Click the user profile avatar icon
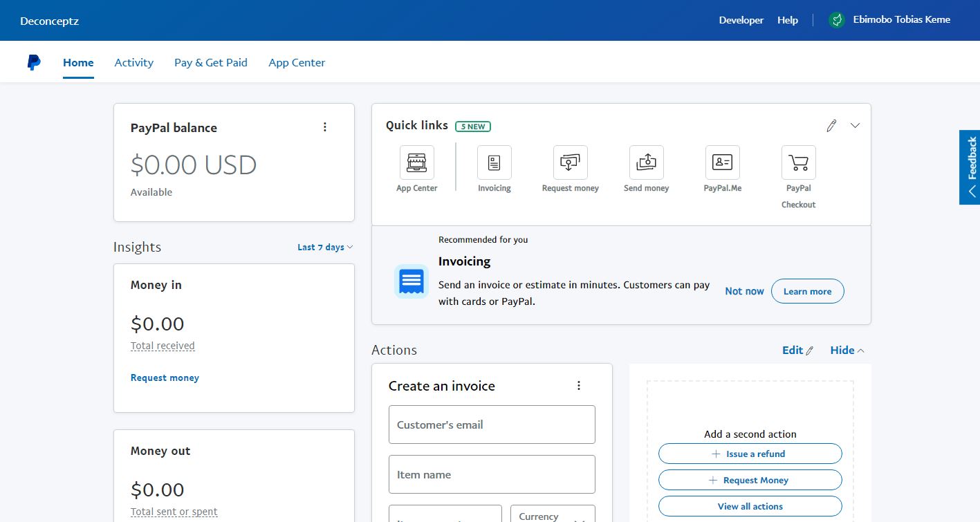Image resolution: width=980 pixels, height=522 pixels. click(837, 20)
